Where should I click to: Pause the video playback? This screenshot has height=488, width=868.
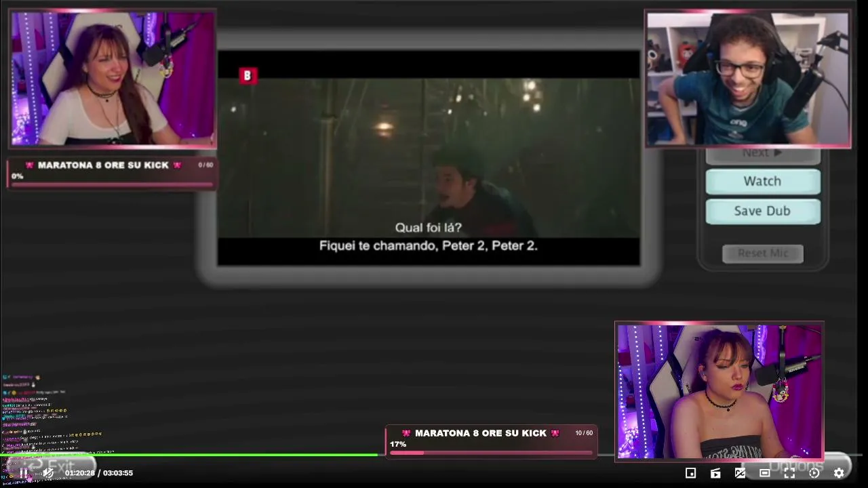click(23, 473)
